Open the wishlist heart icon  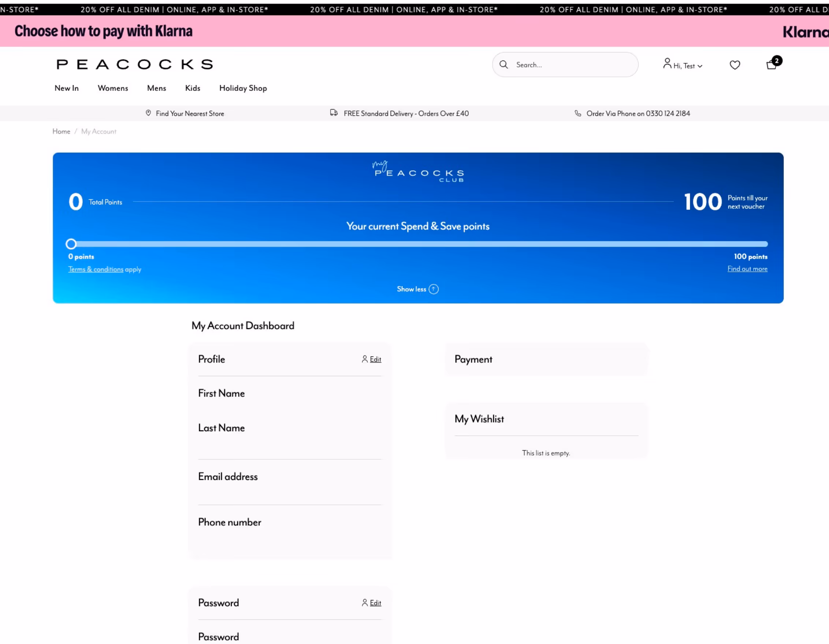[735, 65]
